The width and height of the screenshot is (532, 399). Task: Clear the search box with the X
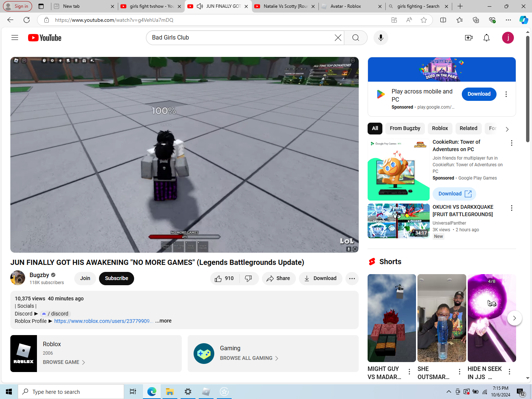[338, 38]
